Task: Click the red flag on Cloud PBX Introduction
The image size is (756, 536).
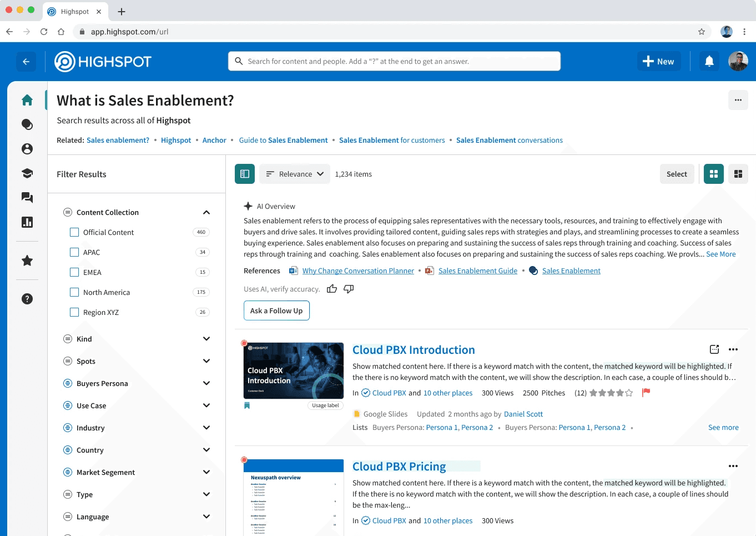Action: [646, 393]
